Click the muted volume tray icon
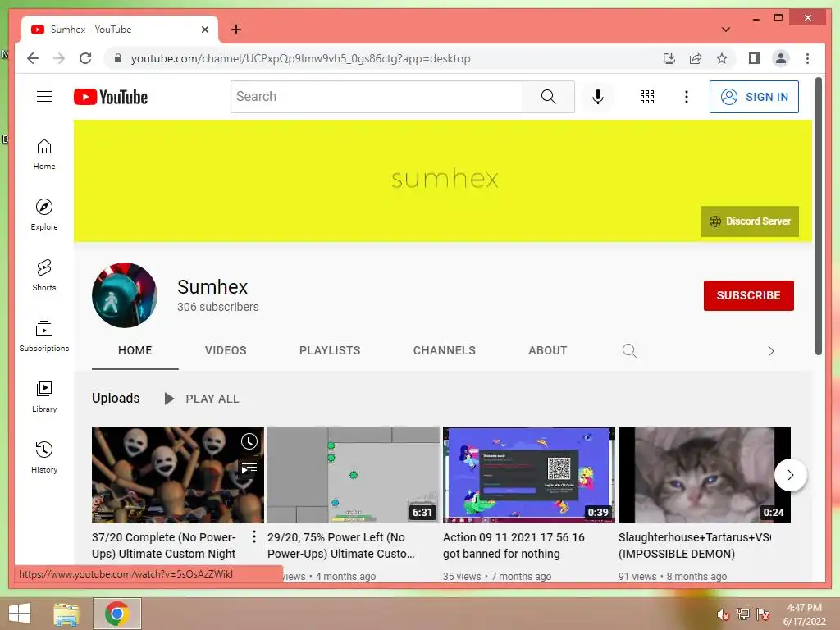The width and height of the screenshot is (840, 630). [x=723, y=614]
